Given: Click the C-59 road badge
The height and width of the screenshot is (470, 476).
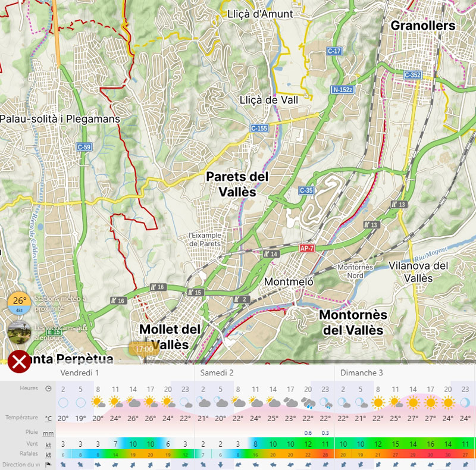Looking at the screenshot, I should tap(84, 147).
